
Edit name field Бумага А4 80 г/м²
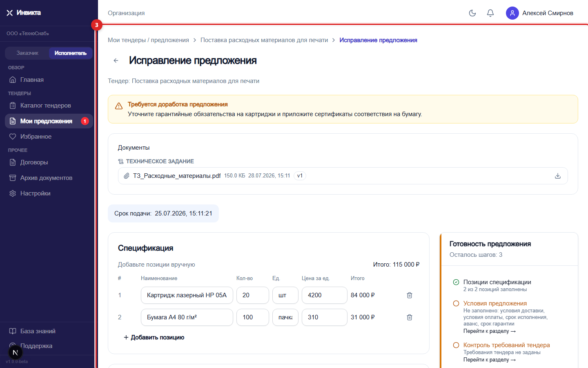click(187, 317)
